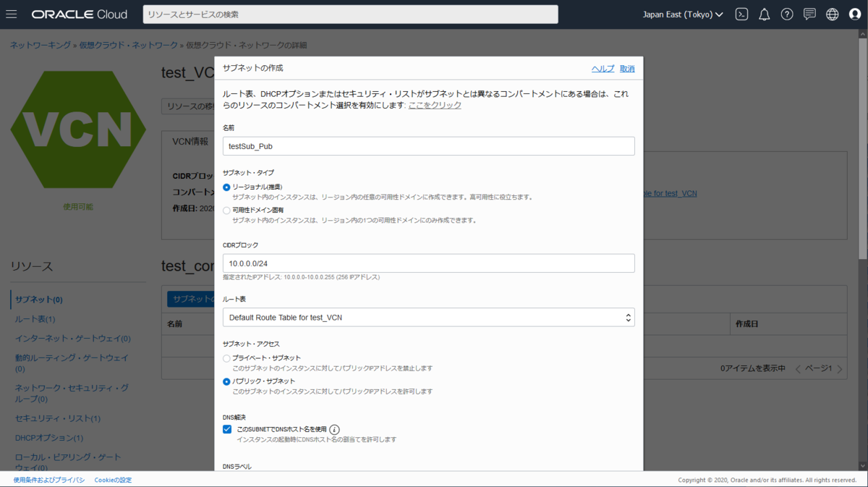This screenshot has width=868, height=487.
Task: Show the DNS hostname info icon
Action: click(x=334, y=429)
